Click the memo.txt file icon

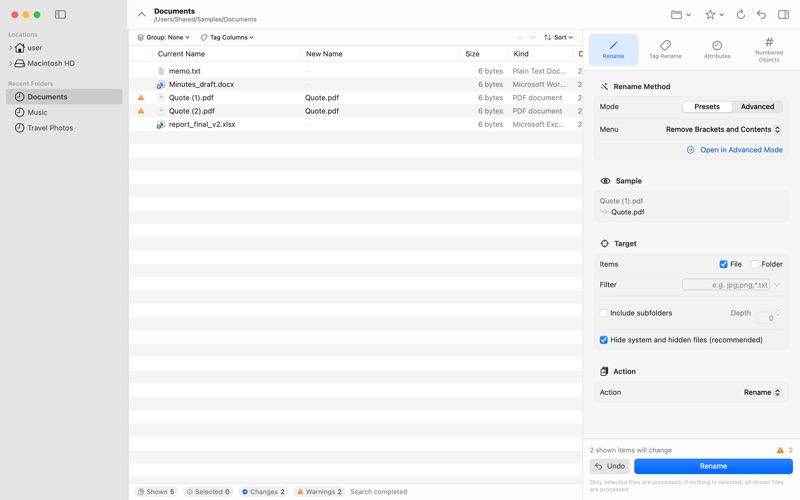point(161,71)
